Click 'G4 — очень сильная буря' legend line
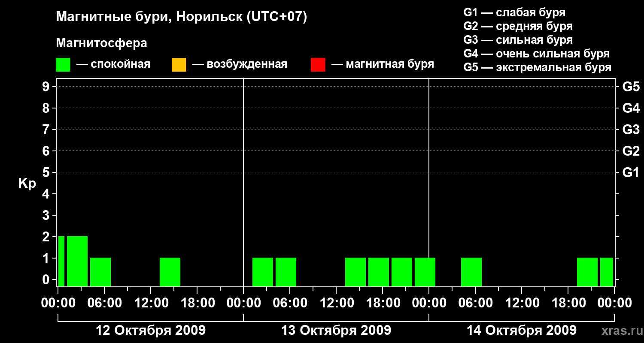Screen dimensions: 644x343 click(537, 54)
